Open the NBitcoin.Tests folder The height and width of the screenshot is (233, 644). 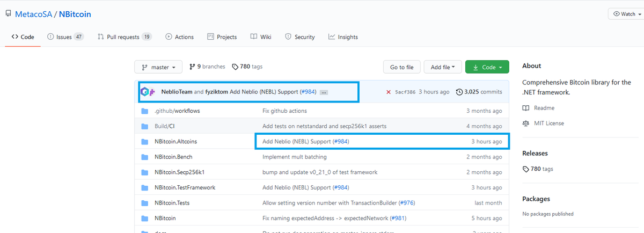[172, 203]
